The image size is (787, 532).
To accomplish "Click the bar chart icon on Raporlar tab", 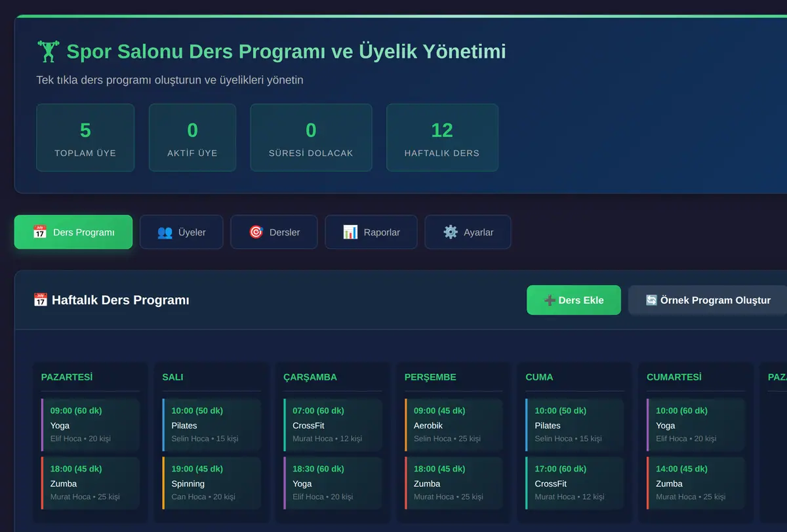I will point(350,232).
